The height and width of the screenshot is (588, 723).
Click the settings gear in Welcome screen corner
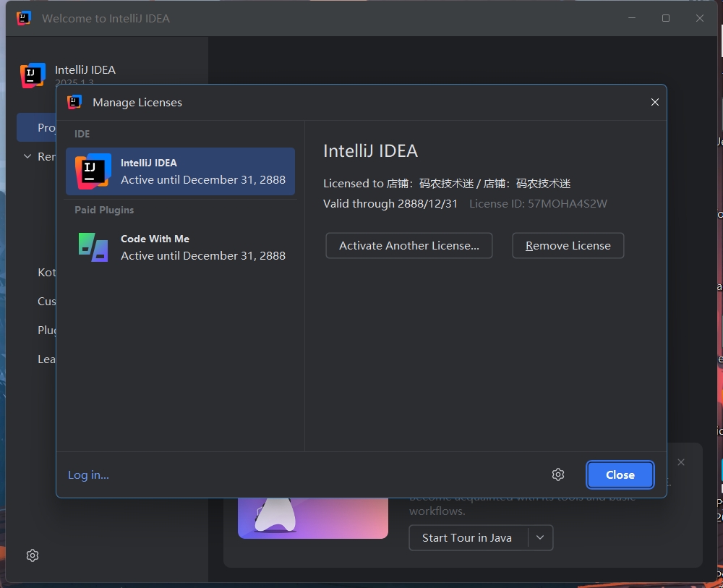33,555
